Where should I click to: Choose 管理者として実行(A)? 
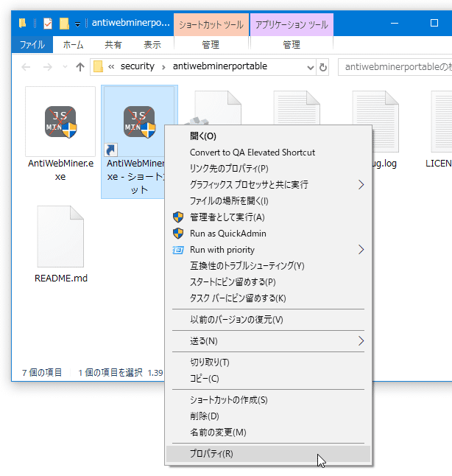pyautogui.click(x=268, y=217)
